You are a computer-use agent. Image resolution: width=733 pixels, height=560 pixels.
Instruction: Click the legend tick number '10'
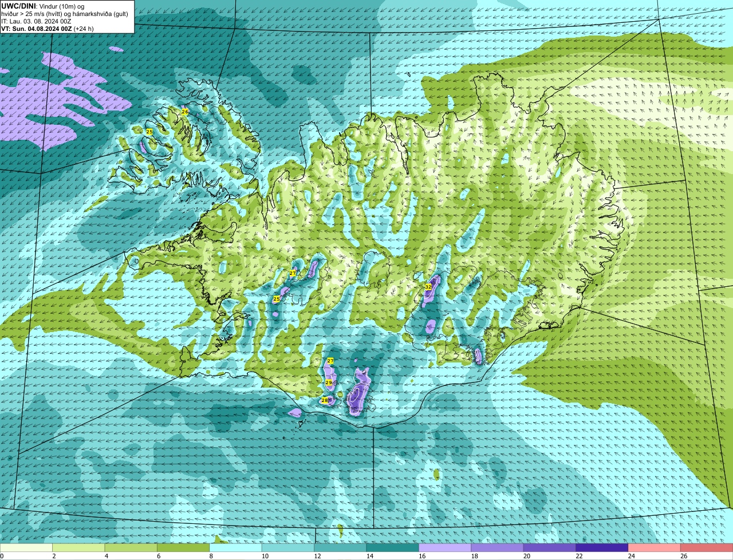pyautogui.click(x=264, y=556)
